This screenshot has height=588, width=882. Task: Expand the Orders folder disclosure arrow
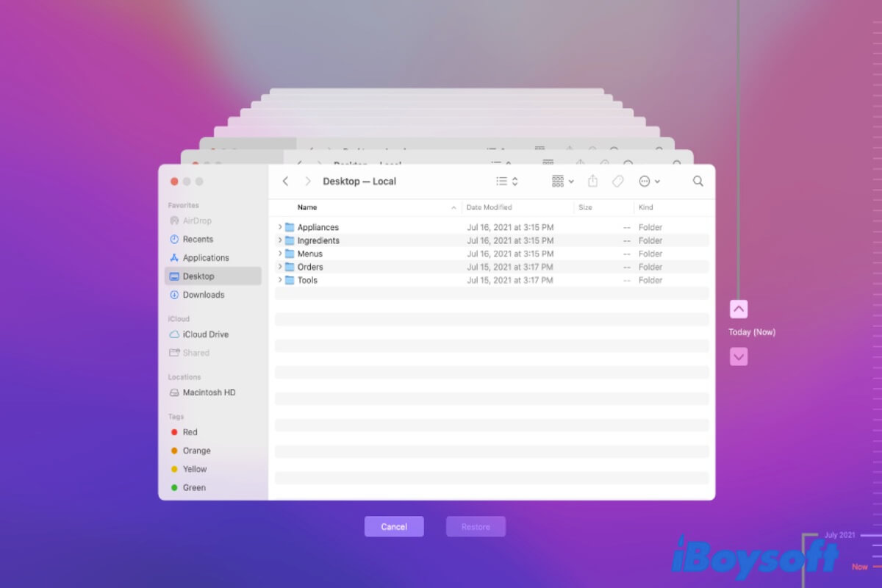280,268
